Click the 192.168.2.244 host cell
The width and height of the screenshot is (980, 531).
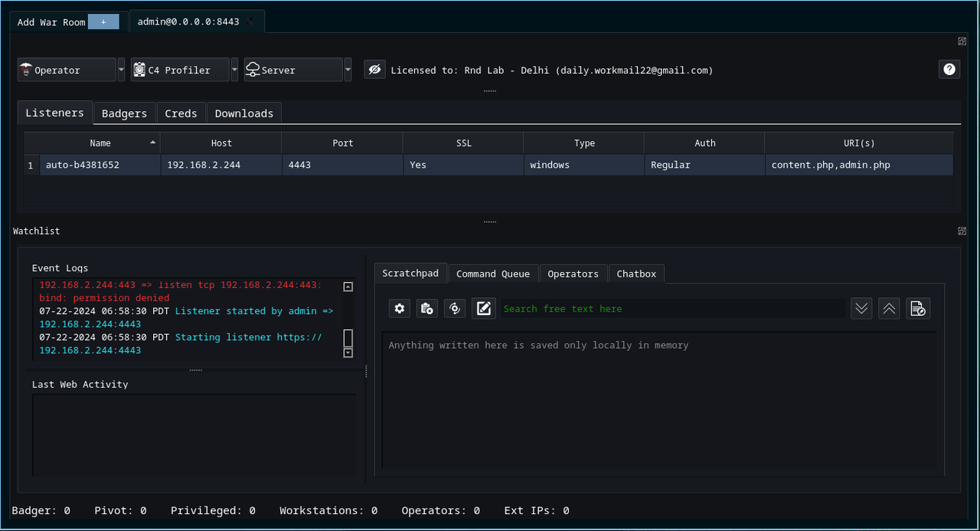pyautogui.click(x=221, y=165)
